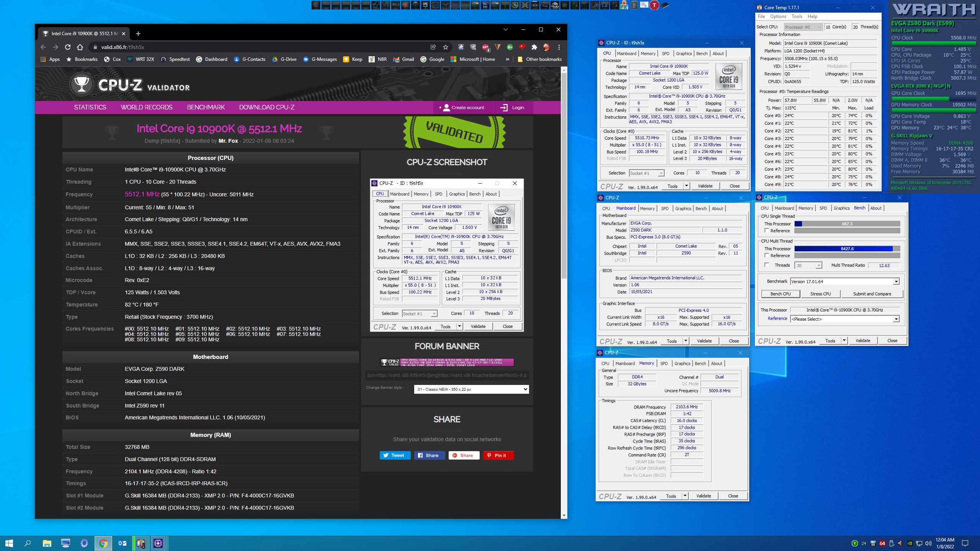Open the Change Banner style dropdown
Image resolution: width=980 pixels, height=551 pixels.
click(471, 389)
